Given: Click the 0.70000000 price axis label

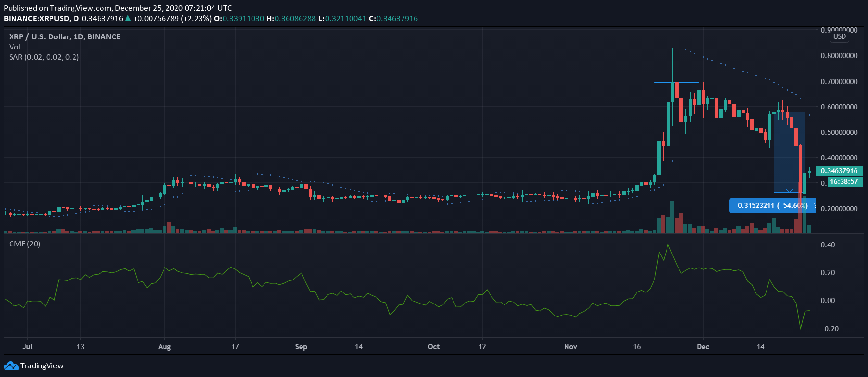Looking at the screenshot, I should 839,82.
